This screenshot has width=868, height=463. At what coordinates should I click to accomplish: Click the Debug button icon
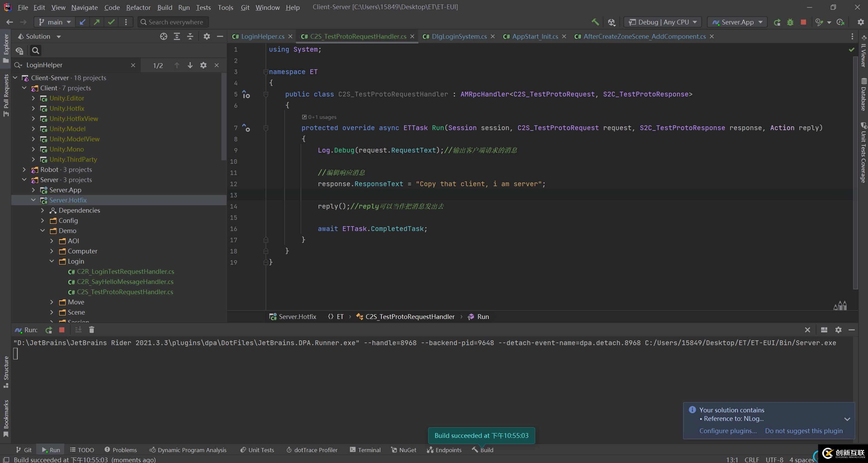click(x=791, y=22)
